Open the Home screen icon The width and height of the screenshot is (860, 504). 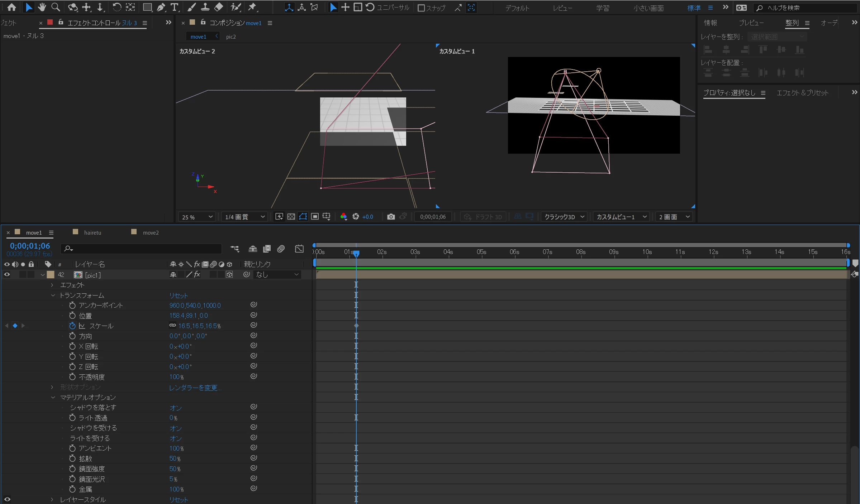click(x=11, y=7)
